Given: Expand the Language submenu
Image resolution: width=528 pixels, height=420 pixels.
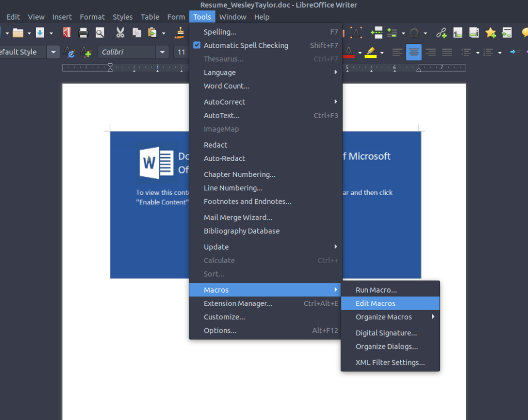Looking at the screenshot, I should 266,72.
